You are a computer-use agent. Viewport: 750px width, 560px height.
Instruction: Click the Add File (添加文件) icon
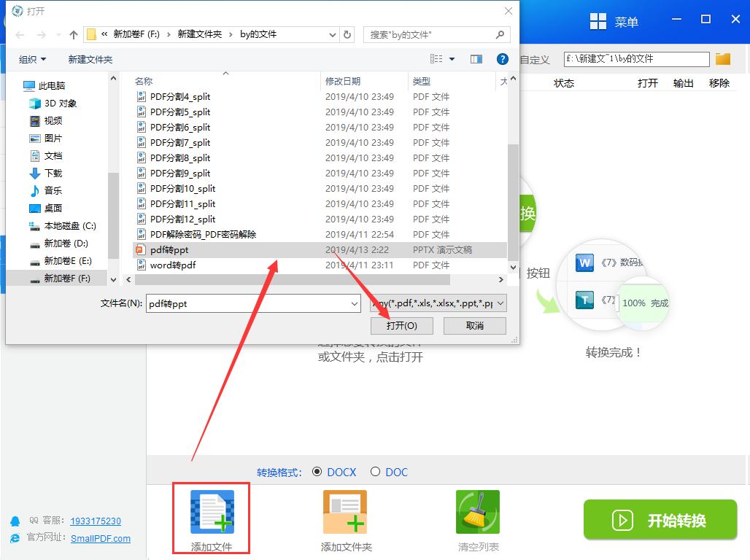point(212,511)
